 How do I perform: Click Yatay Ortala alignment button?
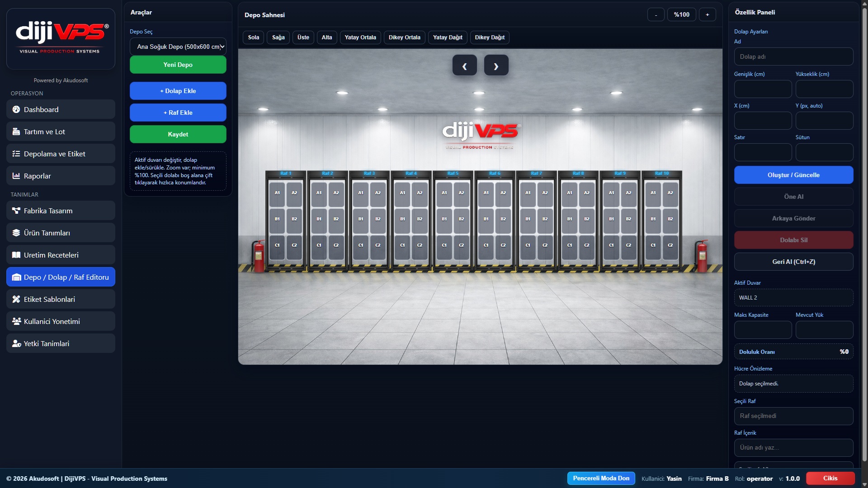360,38
